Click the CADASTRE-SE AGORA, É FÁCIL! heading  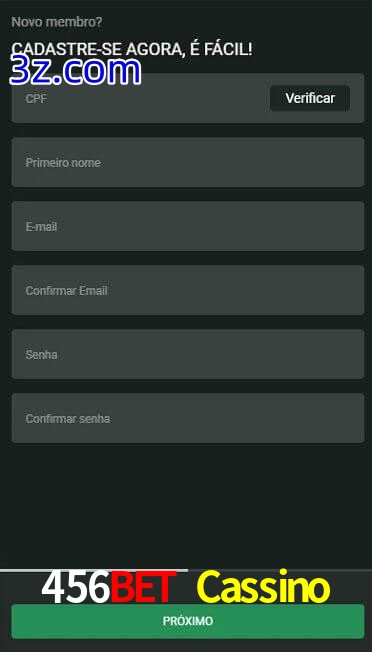pos(132,49)
